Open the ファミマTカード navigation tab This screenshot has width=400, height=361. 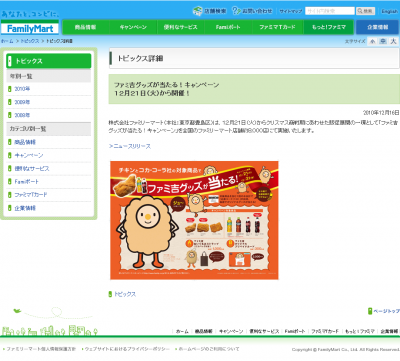tap(278, 27)
